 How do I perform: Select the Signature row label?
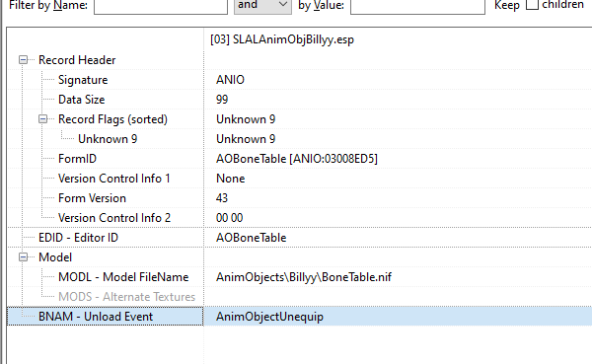(83, 80)
